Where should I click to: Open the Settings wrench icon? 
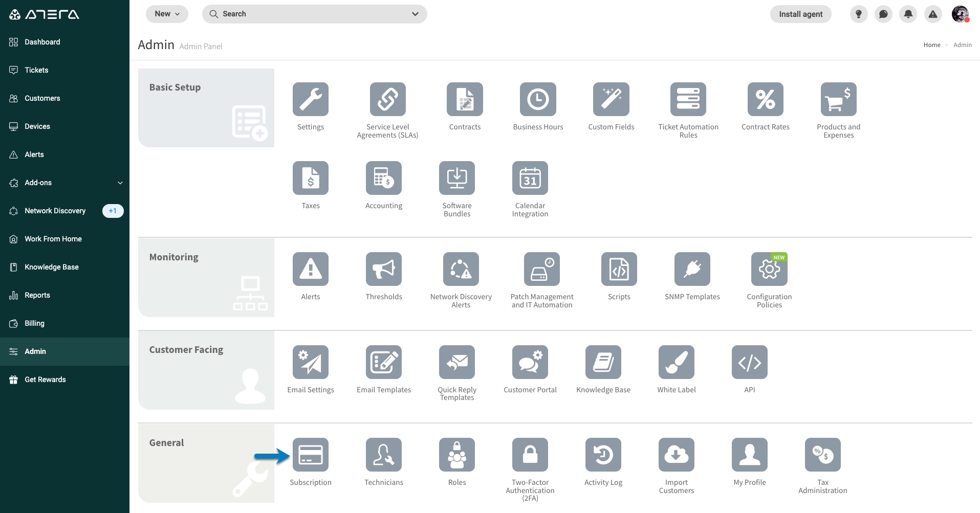point(311,99)
